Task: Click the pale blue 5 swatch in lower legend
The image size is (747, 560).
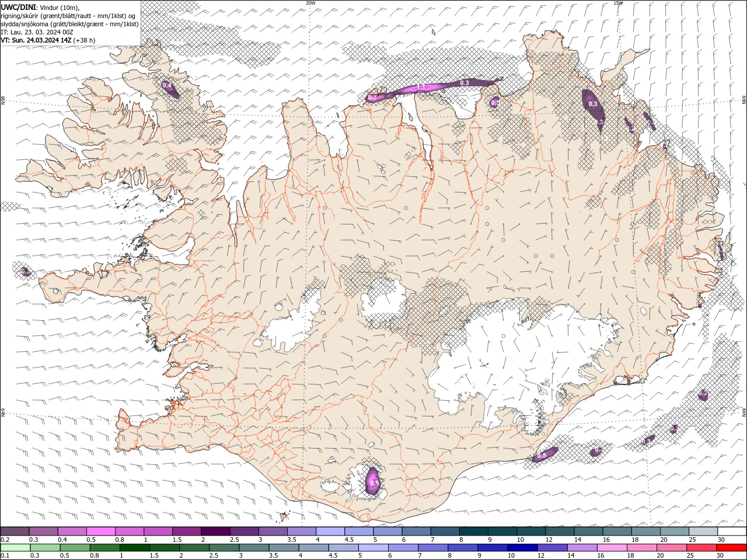Action: pos(372,548)
